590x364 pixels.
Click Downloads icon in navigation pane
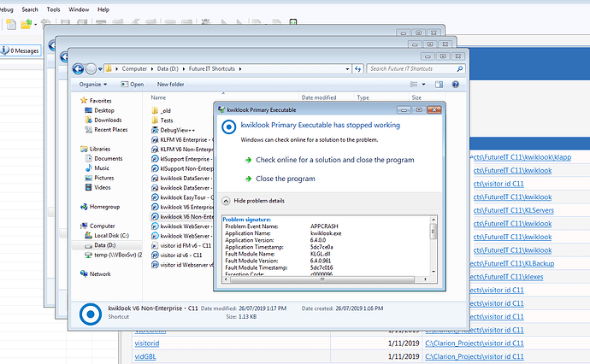tap(88, 120)
